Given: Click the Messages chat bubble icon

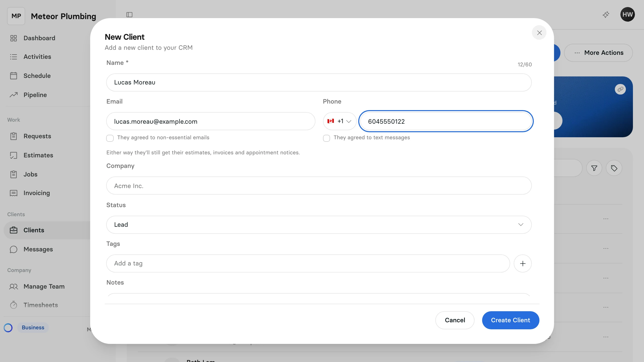Looking at the screenshot, I should coord(14,249).
